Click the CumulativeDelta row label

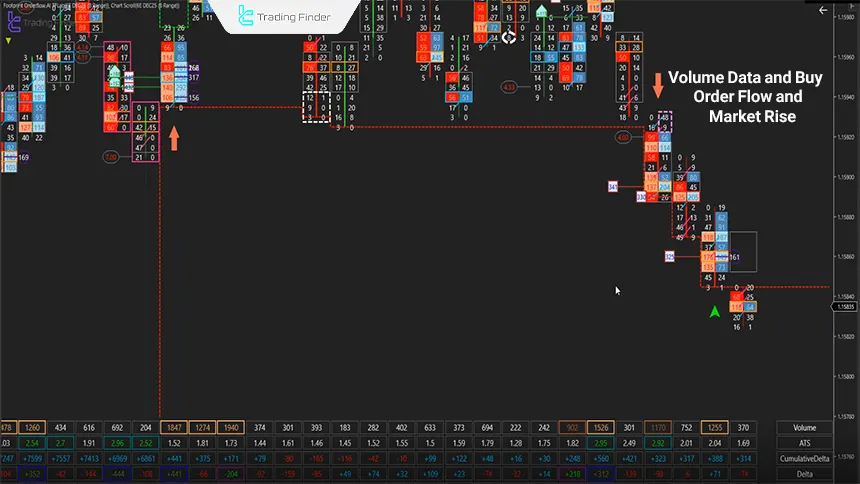[805, 458]
